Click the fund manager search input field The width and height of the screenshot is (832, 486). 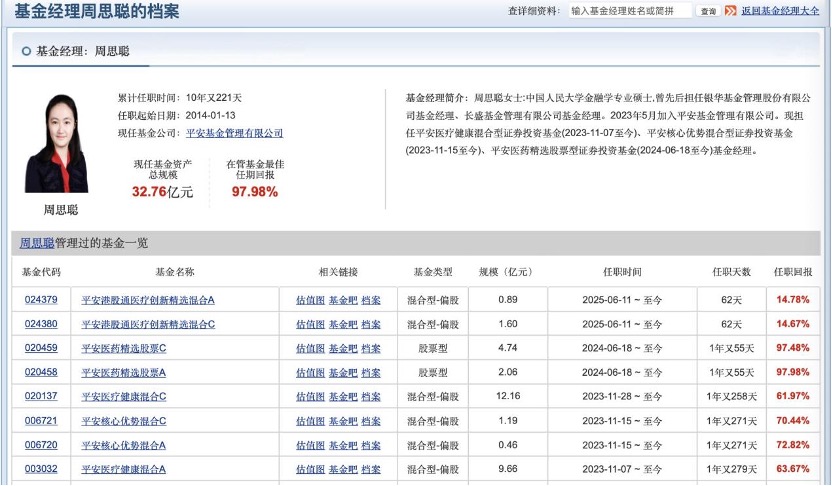click(630, 11)
